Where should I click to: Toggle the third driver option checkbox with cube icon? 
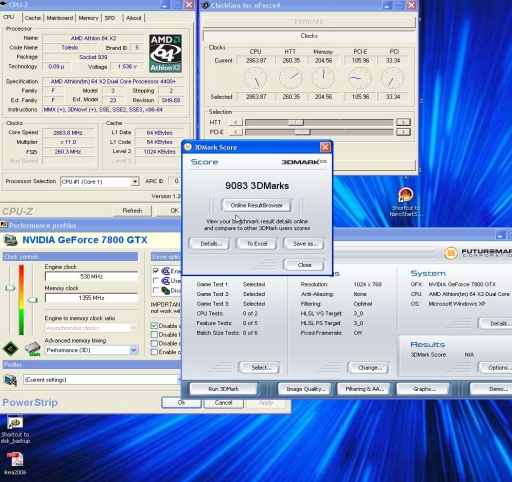pos(155,290)
